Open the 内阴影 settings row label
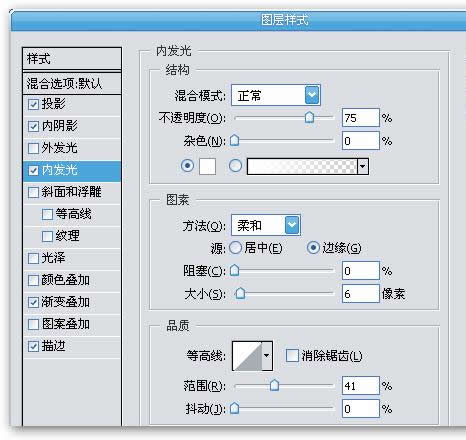 [60, 126]
